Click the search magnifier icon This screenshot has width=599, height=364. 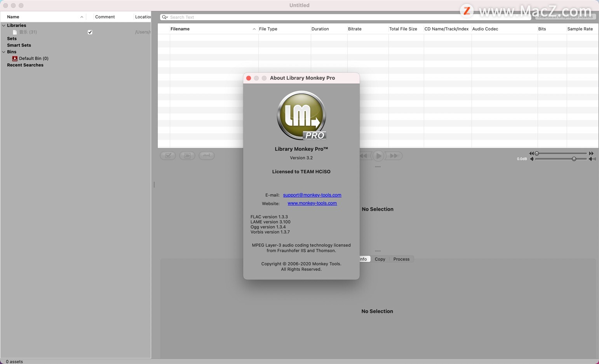(x=165, y=17)
